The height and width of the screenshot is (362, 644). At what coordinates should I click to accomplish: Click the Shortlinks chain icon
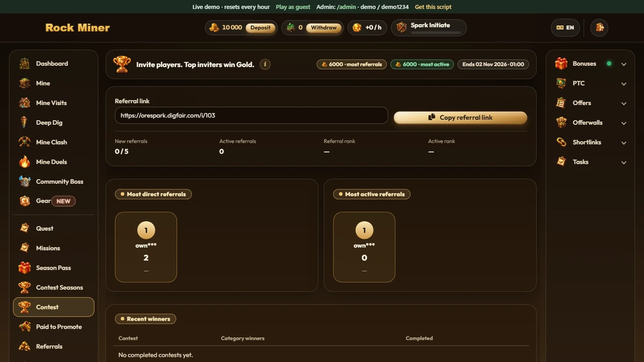pyautogui.click(x=561, y=142)
